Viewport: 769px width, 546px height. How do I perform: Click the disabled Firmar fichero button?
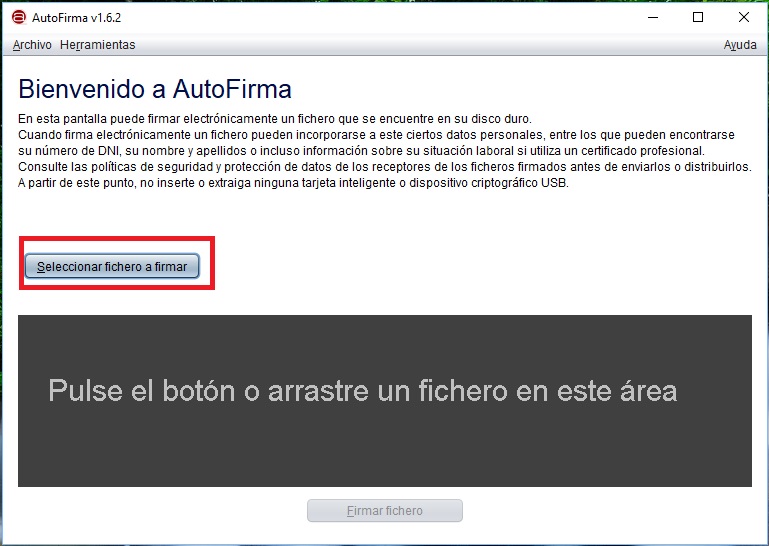[384, 511]
